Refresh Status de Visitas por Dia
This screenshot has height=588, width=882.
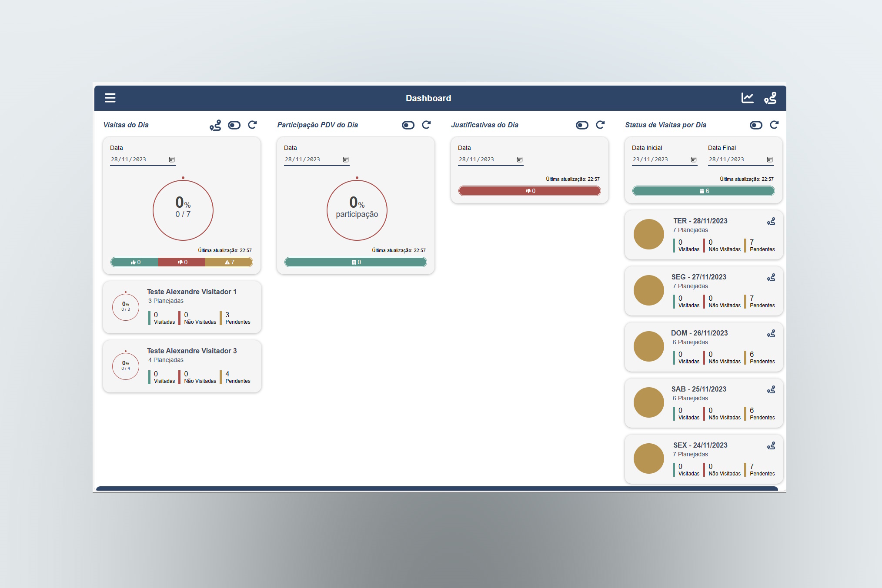(x=774, y=125)
